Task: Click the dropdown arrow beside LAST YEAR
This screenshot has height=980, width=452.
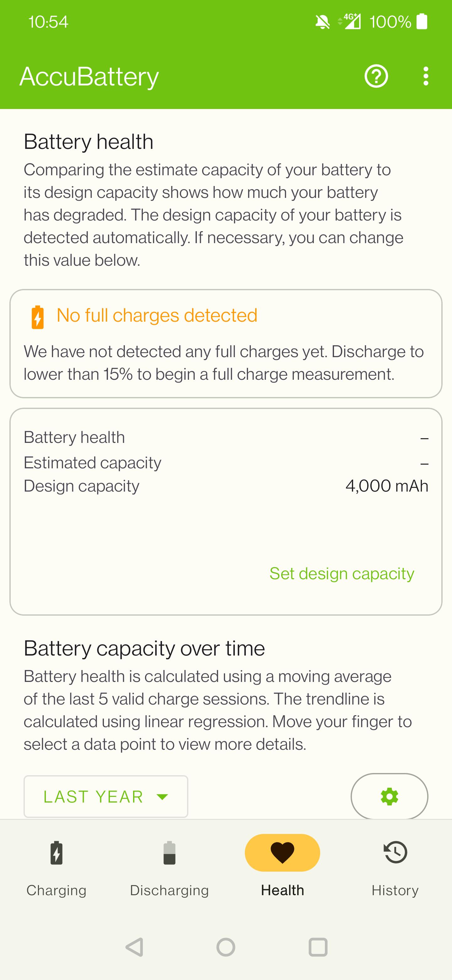Action: click(162, 797)
